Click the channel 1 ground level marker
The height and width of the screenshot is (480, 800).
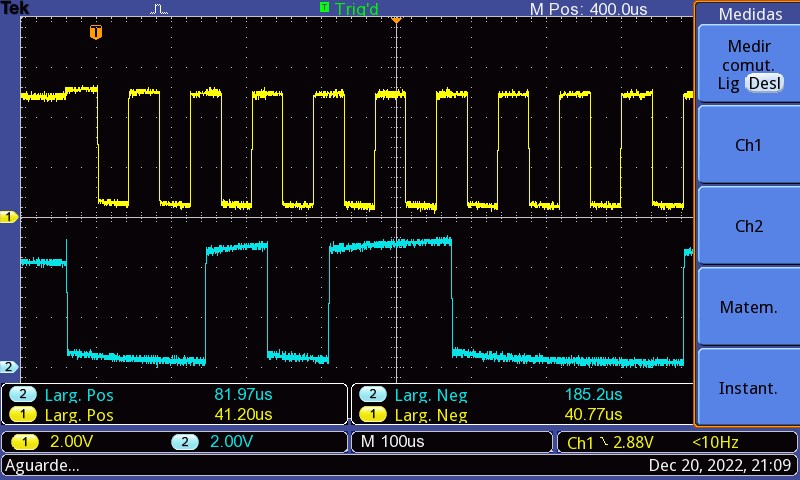(x=9, y=217)
